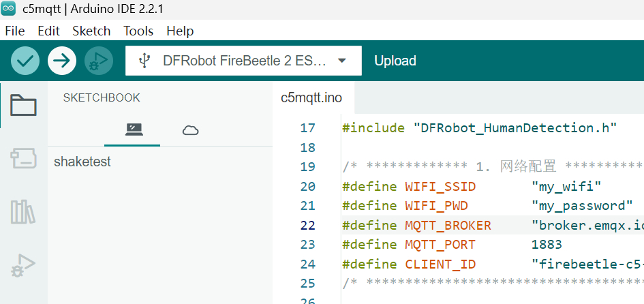644x304 pixels.
Task: Open the Debug panel sidebar icon
Action: coord(23,265)
